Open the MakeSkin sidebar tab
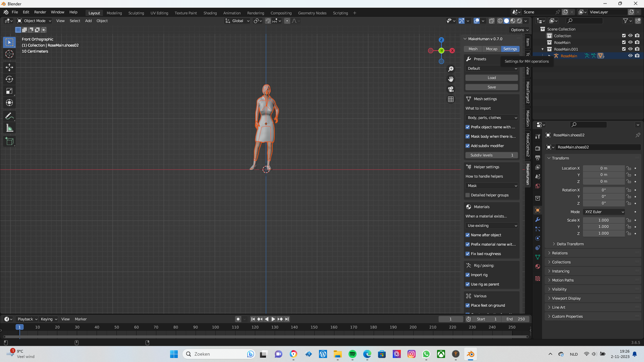644x362 pixels. pos(528,119)
